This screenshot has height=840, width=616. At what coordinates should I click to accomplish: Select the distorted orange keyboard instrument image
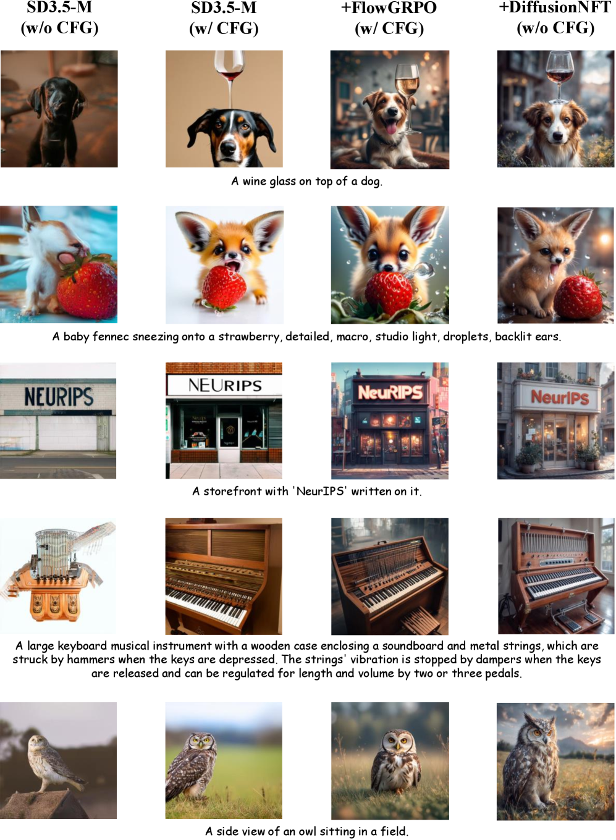(58, 576)
